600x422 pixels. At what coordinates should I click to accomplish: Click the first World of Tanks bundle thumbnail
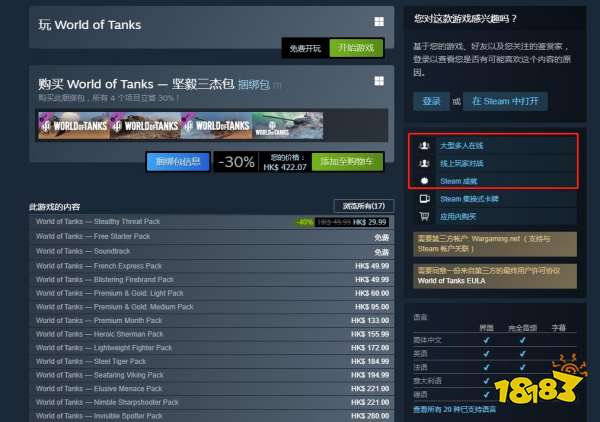coord(74,125)
